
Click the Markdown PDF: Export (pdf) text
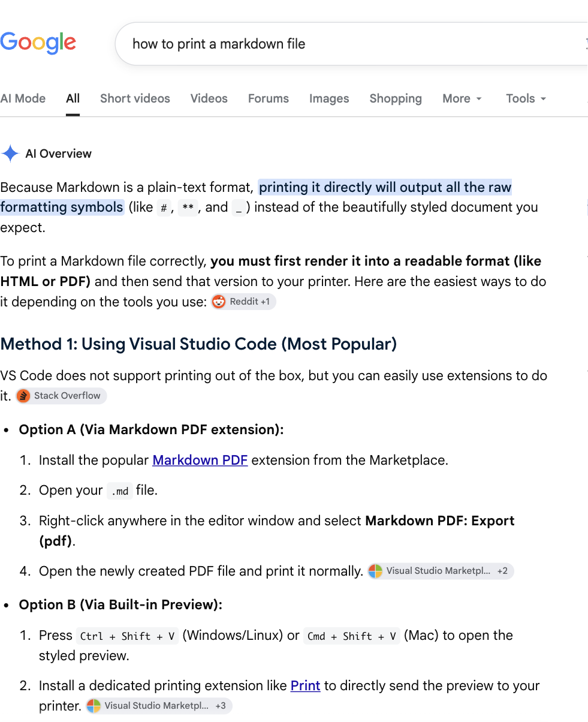(x=277, y=530)
